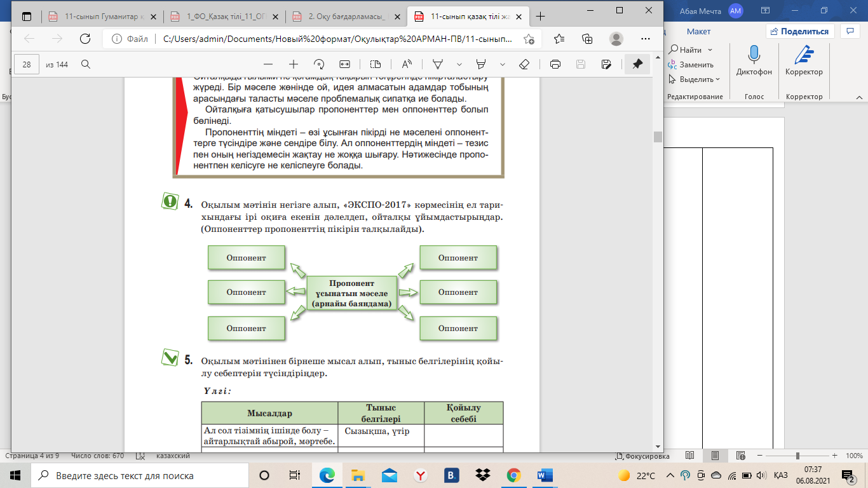868x488 pixels.
Task: Select tab '11-сынып қазақ тілі'
Action: click(x=467, y=17)
